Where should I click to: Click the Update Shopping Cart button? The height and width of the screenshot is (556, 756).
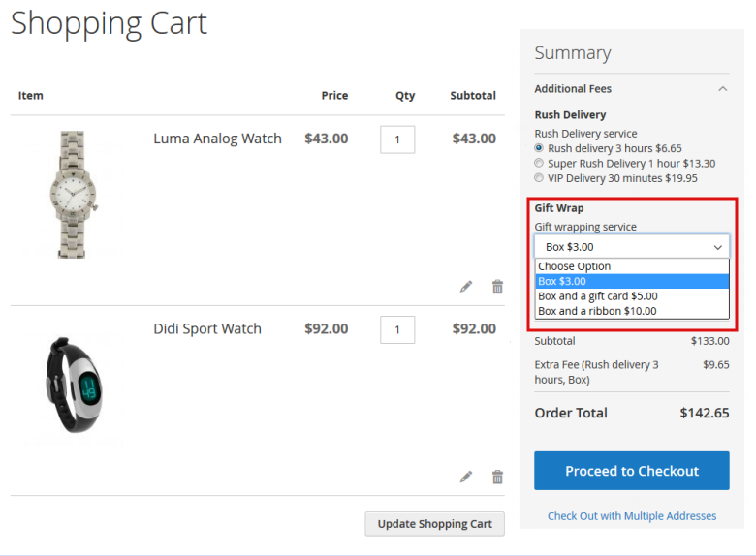[434, 524]
